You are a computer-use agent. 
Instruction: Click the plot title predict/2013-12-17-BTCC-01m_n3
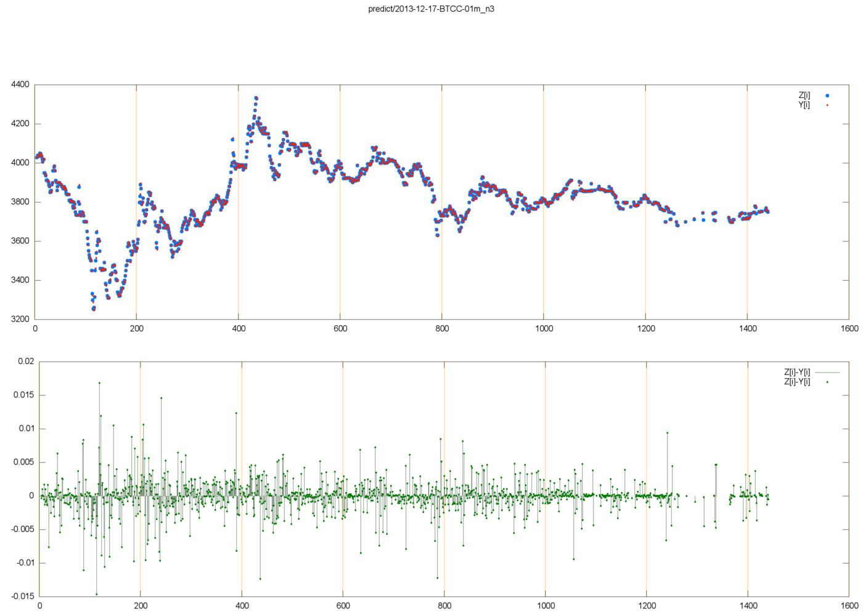pos(431,9)
